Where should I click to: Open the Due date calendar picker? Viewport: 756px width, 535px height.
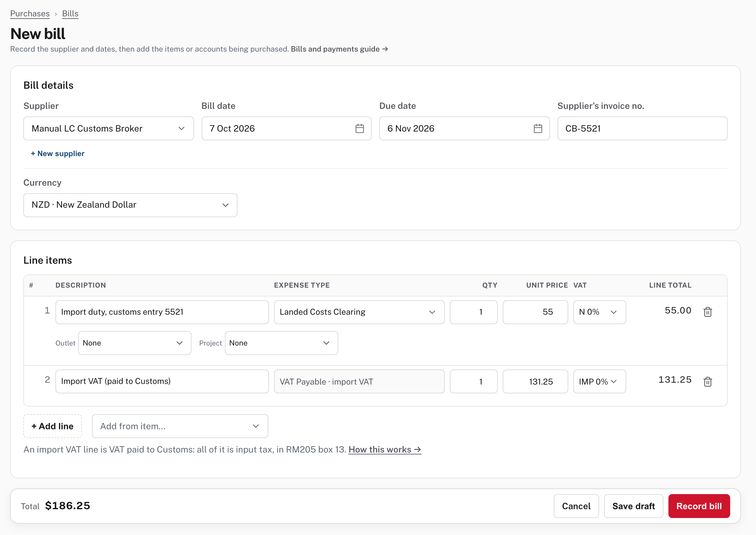coord(537,128)
